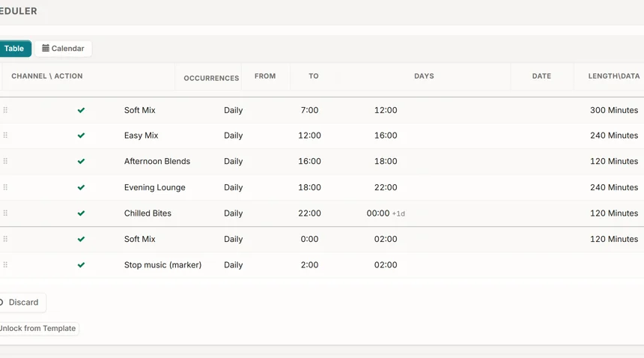Select the Soft Mix channel starting at 0:00

click(x=139, y=239)
